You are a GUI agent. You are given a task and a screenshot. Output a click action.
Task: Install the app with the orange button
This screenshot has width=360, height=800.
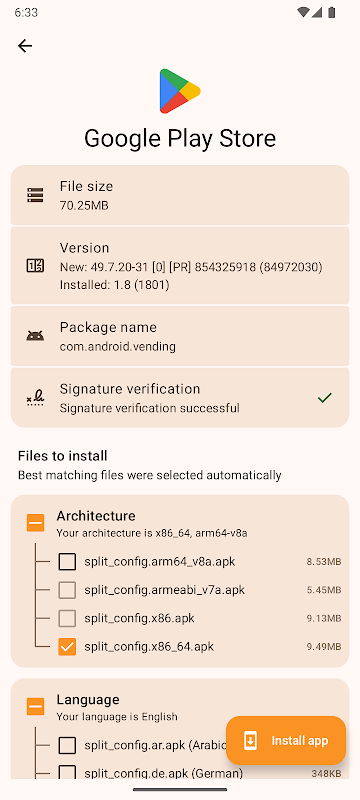286,740
